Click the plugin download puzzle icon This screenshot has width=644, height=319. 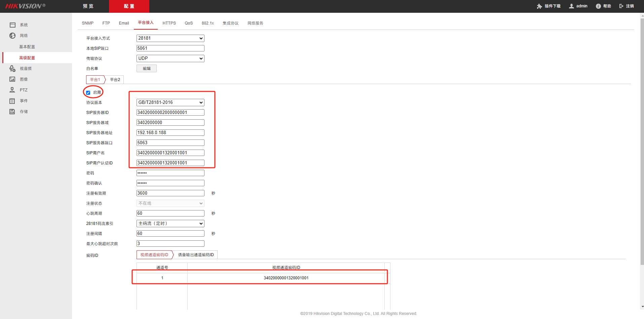coord(539,6)
